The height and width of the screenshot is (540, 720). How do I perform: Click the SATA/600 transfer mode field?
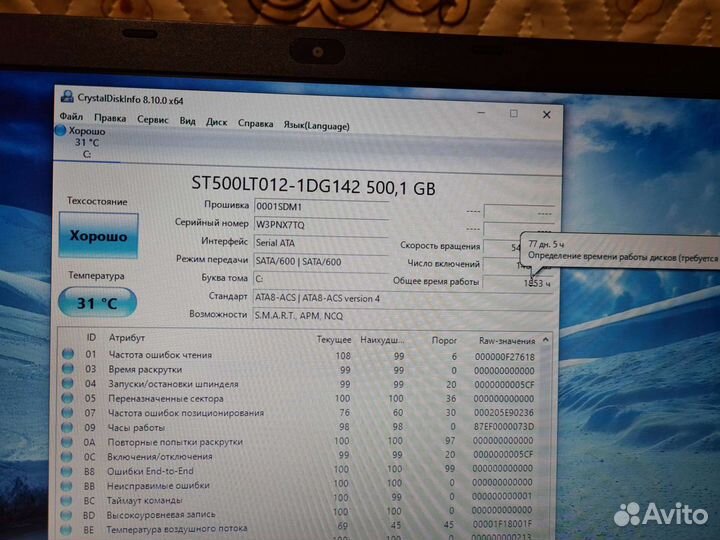point(321,261)
